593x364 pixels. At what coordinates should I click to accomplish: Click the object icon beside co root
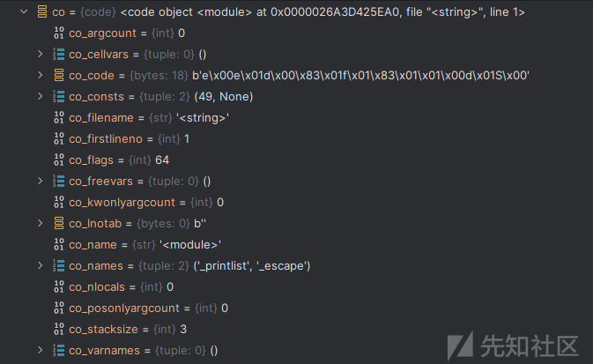click(x=42, y=11)
